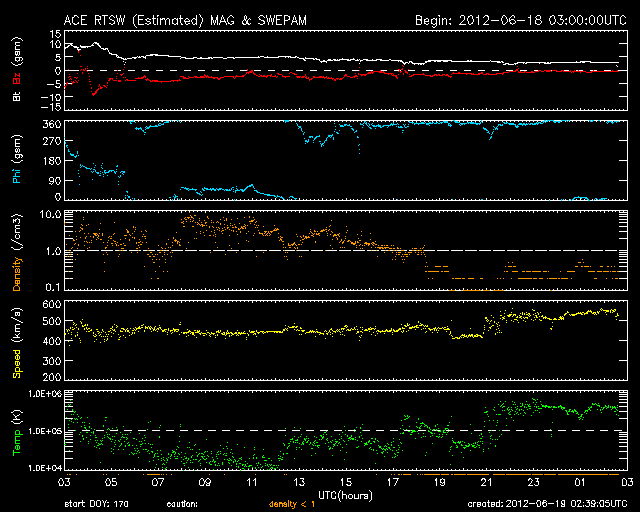Click the 400 tick on the Speed axis
The width and height of the screenshot is (640, 512).
[52, 341]
